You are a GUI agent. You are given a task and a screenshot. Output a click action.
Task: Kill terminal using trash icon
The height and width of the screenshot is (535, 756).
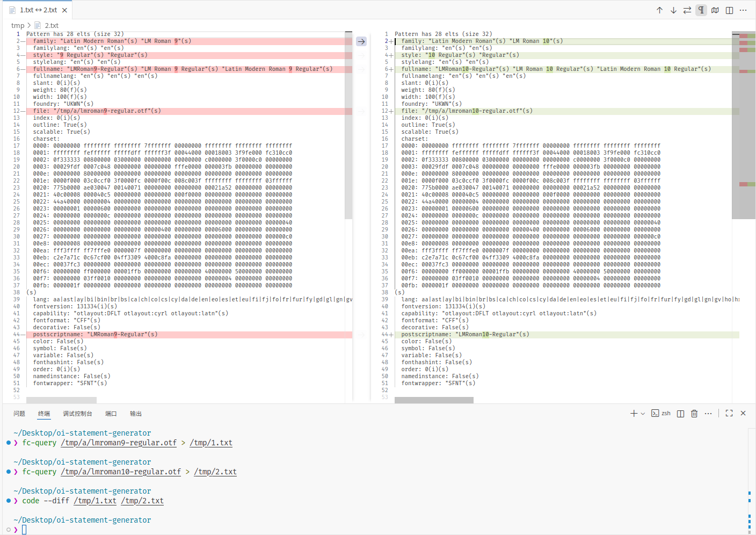point(694,414)
